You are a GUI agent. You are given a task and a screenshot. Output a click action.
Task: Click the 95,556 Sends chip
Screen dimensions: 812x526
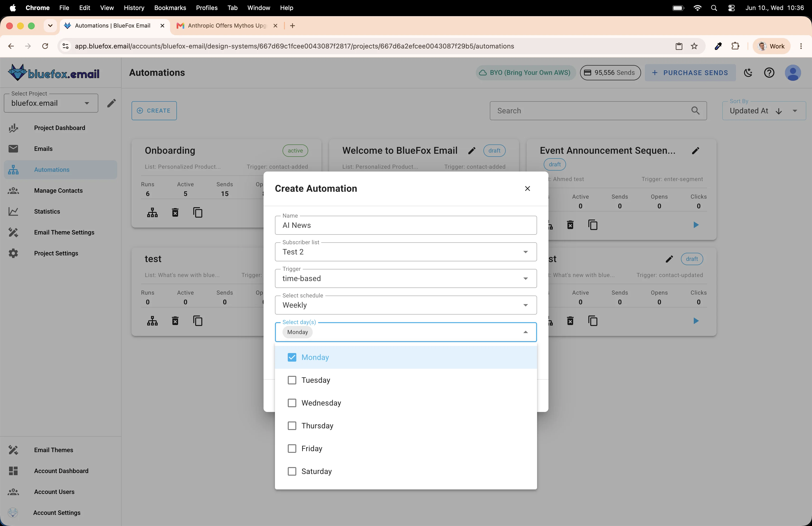(610, 73)
